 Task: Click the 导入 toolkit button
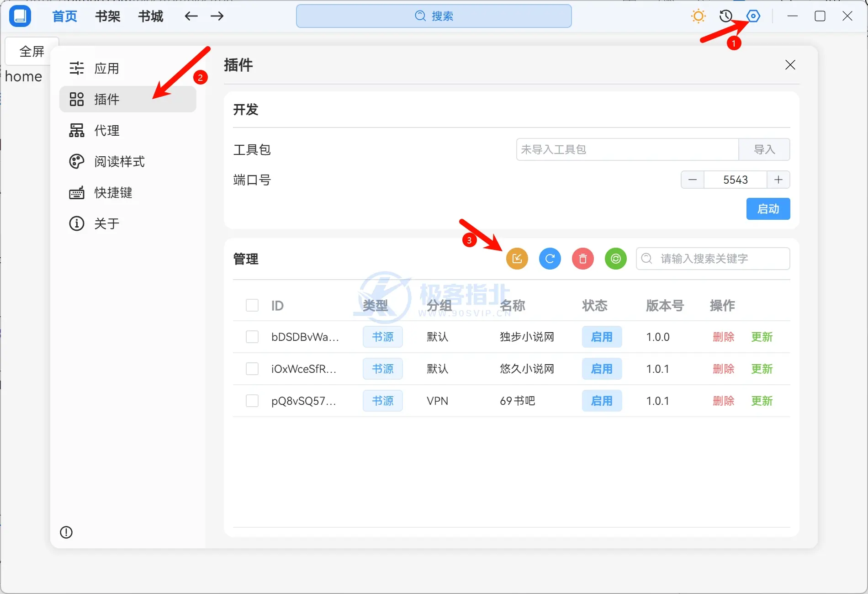764,149
